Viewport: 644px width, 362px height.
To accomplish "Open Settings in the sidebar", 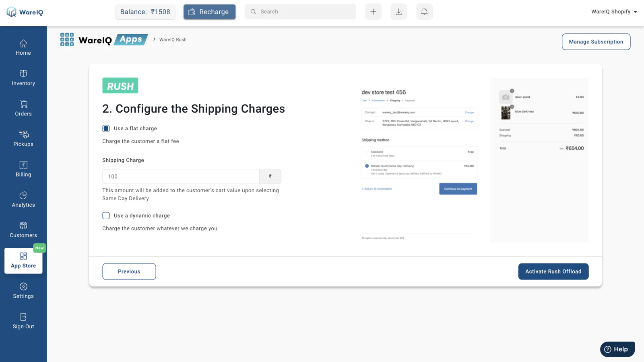I will (23, 291).
